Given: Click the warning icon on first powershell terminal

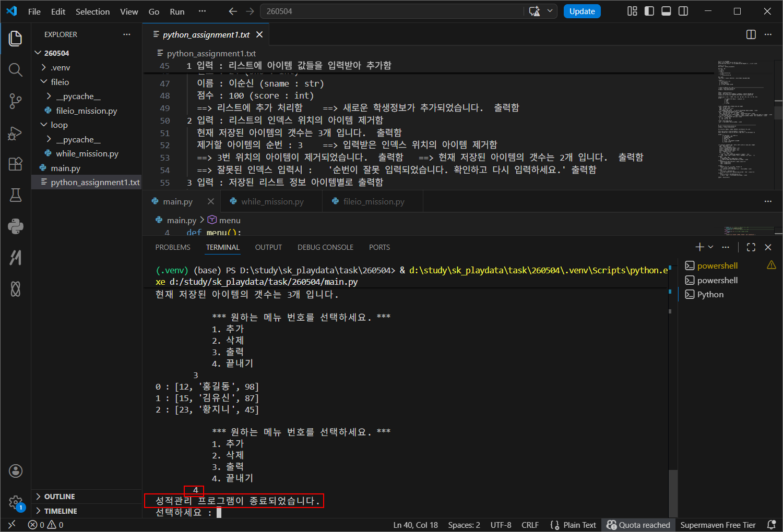Looking at the screenshot, I should click(772, 265).
